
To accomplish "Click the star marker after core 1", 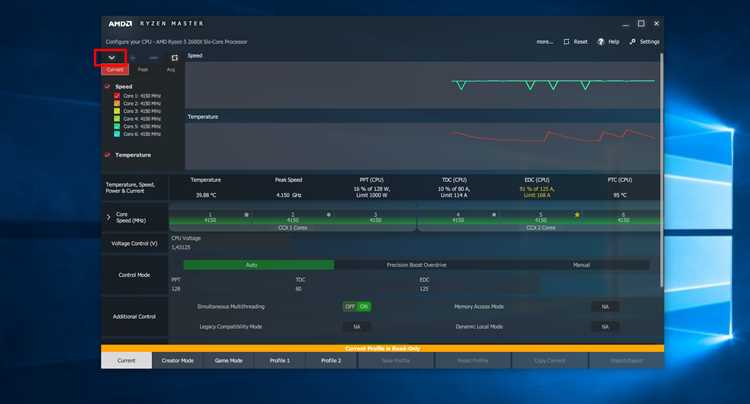I will [x=246, y=215].
